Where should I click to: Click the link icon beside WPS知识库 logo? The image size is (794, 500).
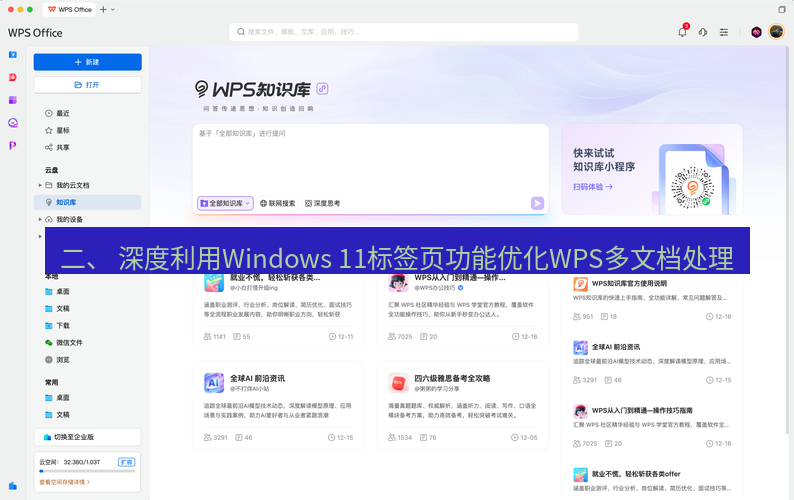(x=322, y=89)
